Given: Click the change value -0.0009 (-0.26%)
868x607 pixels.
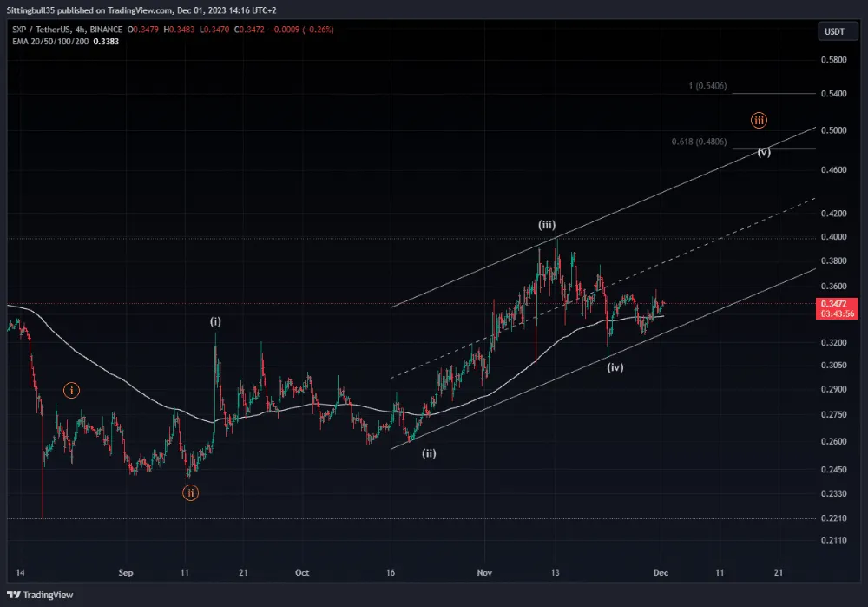Looking at the screenshot, I should (302, 30).
